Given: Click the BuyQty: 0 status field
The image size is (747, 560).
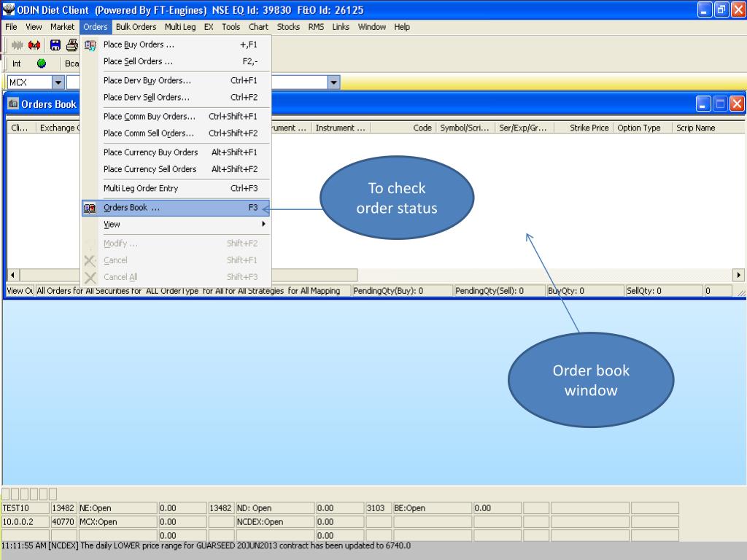Looking at the screenshot, I should [585, 290].
